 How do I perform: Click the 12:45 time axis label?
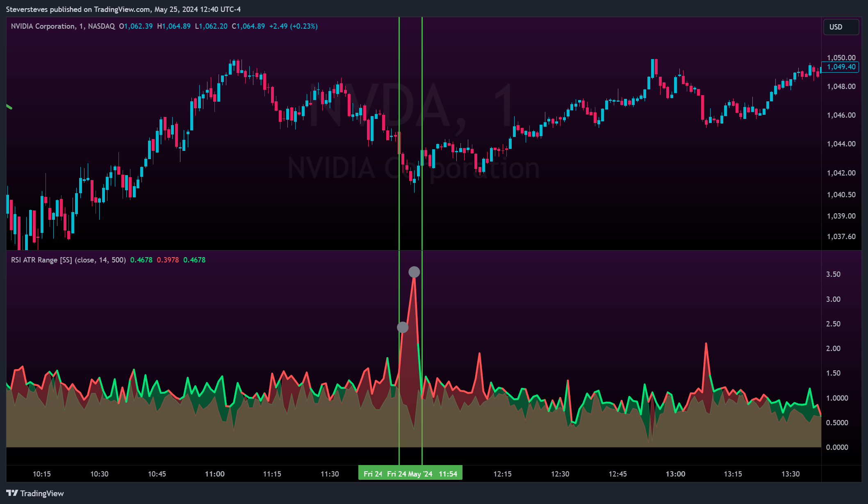[617, 474]
